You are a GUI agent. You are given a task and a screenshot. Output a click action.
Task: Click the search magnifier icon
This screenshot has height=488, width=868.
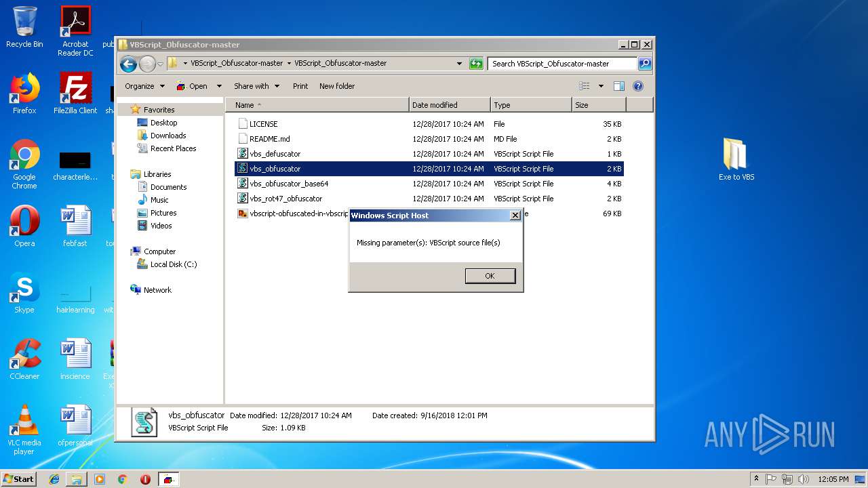(x=644, y=64)
